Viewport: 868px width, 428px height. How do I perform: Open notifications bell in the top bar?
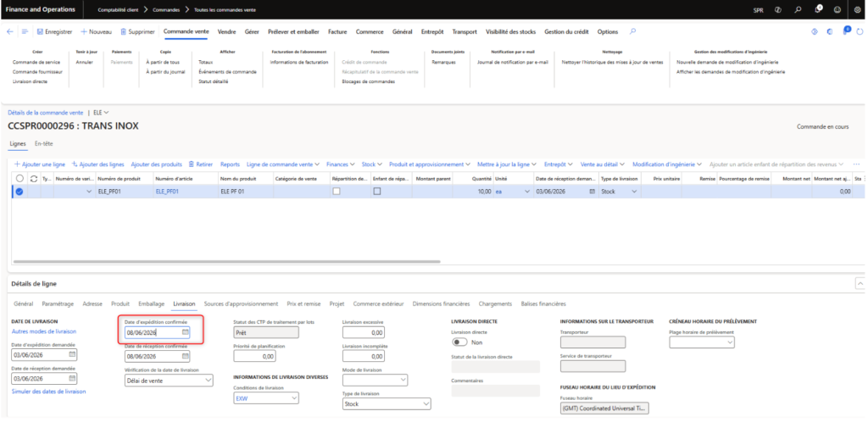point(818,9)
